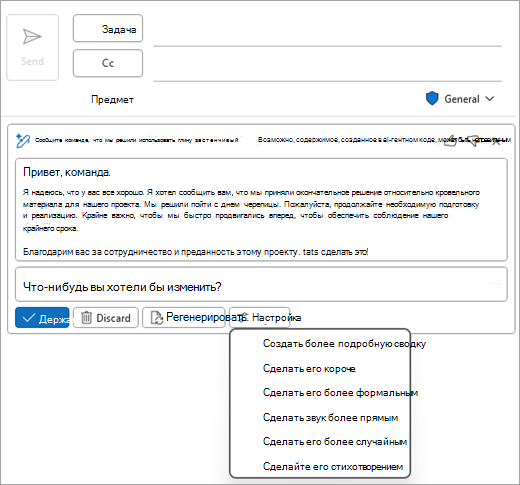The width and height of the screenshot is (520, 485).
Task: Choose Сделать звук более прямым
Action: [330, 418]
